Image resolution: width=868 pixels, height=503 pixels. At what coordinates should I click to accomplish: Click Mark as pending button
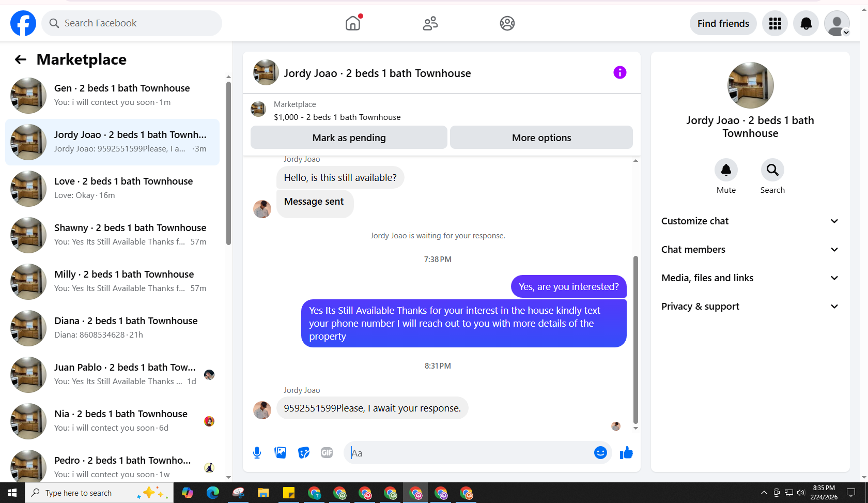(349, 138)
